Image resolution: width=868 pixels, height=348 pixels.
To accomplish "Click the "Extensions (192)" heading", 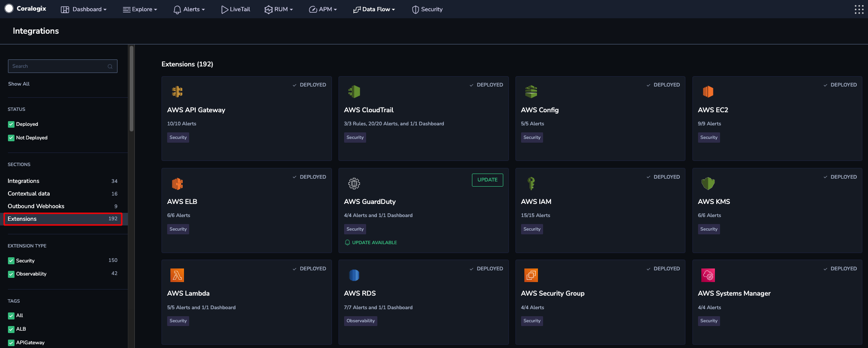I will (187, 64).
